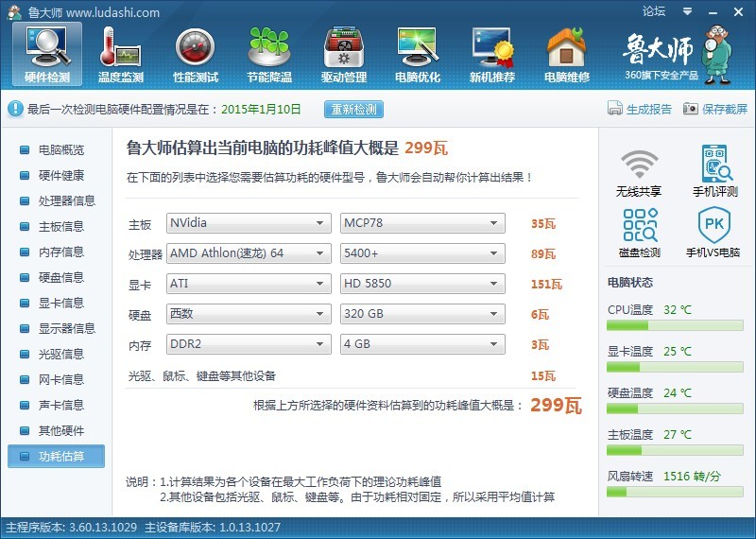Click the 主板温度 progress bar
Screen dimensions: 756x539
click(675, 451)
